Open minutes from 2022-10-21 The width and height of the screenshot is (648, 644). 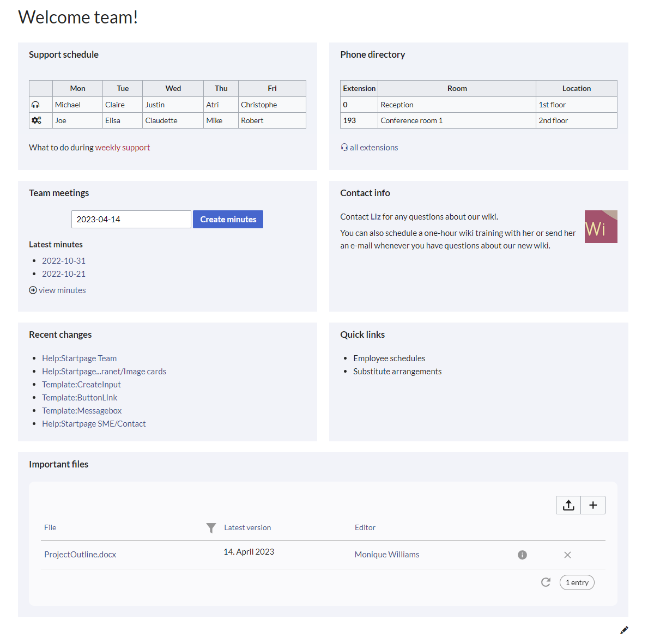(64, 274)
